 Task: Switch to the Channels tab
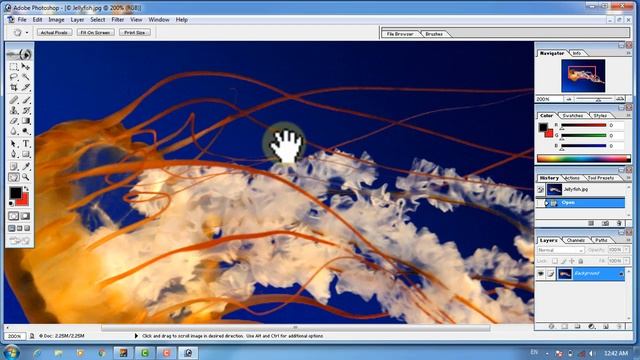coord(576,240)
